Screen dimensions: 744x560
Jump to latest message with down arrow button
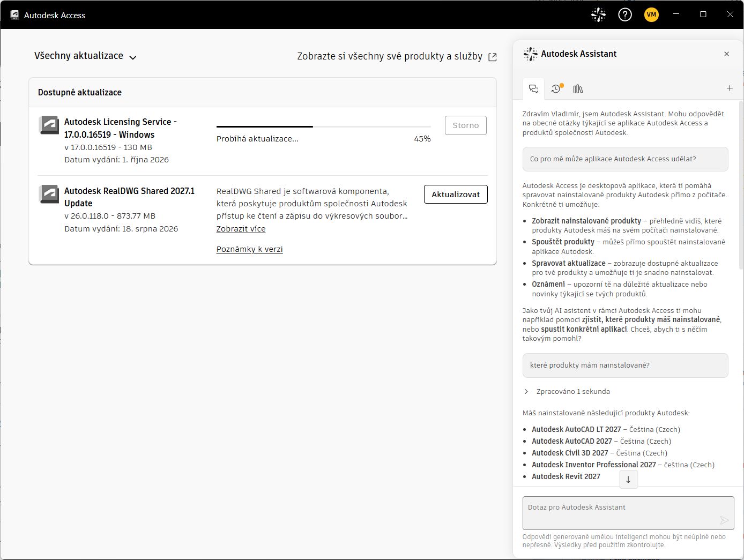pos(628,480)
